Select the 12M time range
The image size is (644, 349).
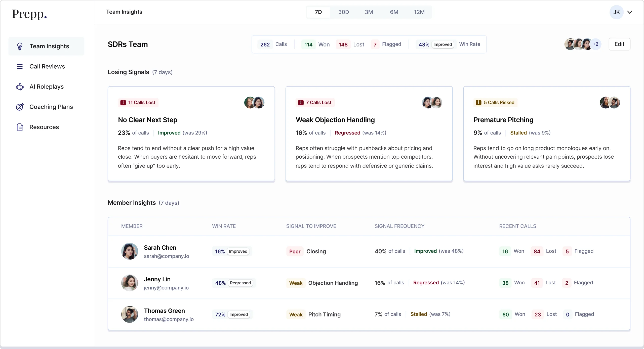click(419, 12)
